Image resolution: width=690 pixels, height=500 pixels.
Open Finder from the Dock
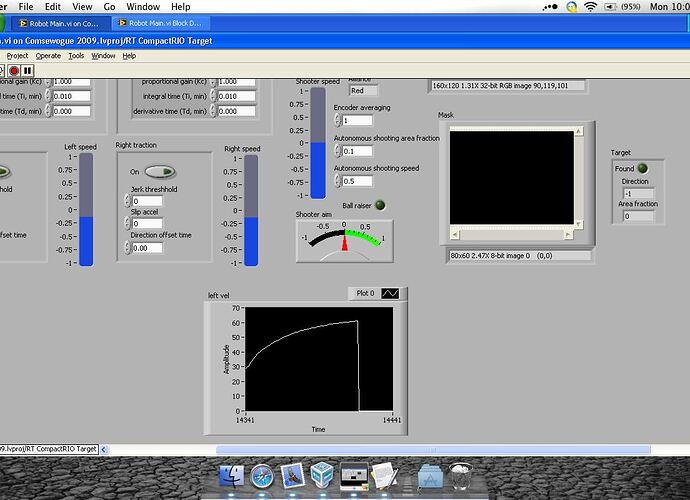tap(231, 475)
